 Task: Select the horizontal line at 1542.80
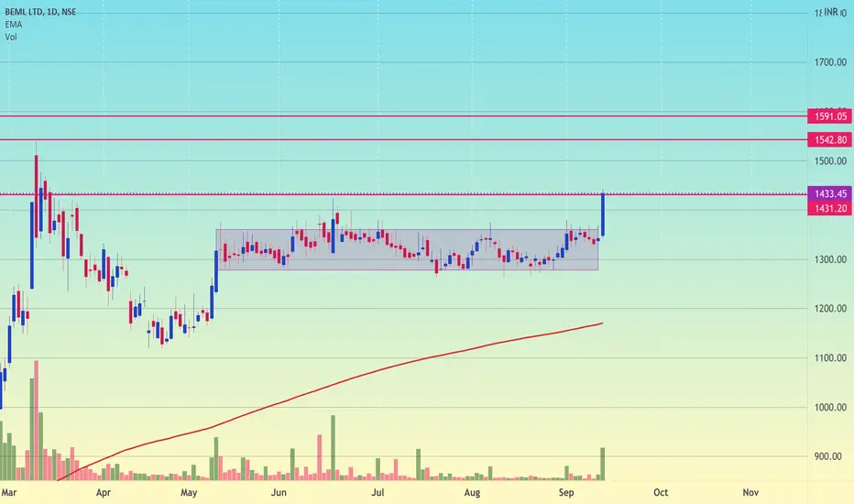[x=403, y=140]
